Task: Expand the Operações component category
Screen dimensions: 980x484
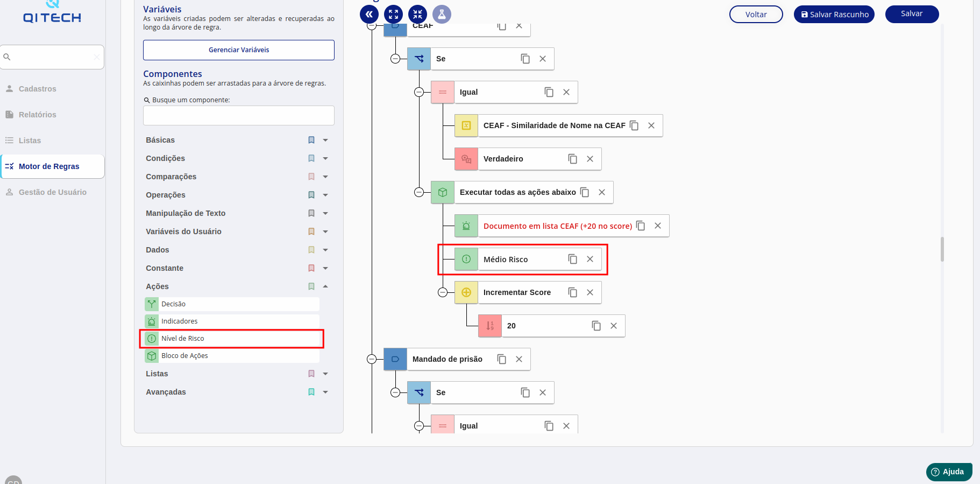Action: click(325, 195)
